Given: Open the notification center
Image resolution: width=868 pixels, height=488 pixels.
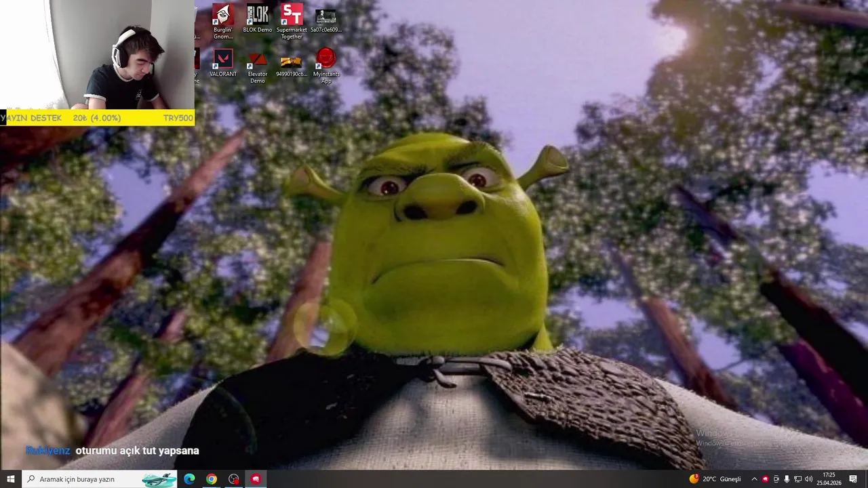Looking at the screenshot, I should tap(853, 479).
